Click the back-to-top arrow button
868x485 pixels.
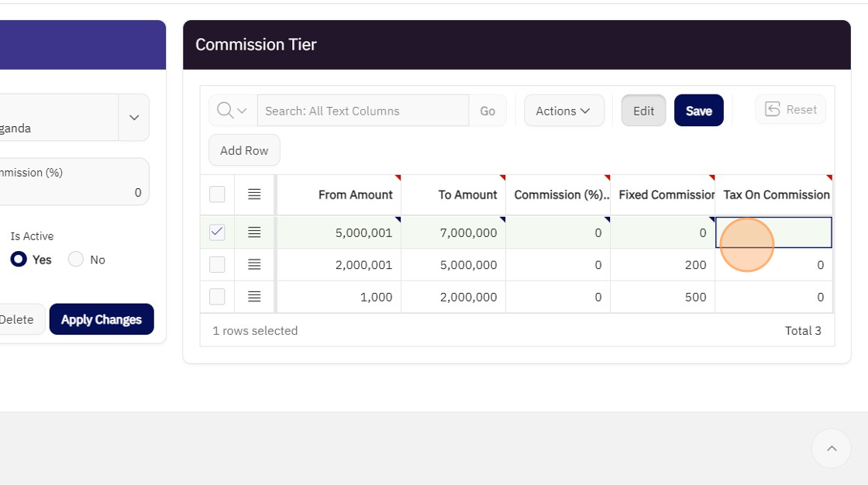point(831,449)
